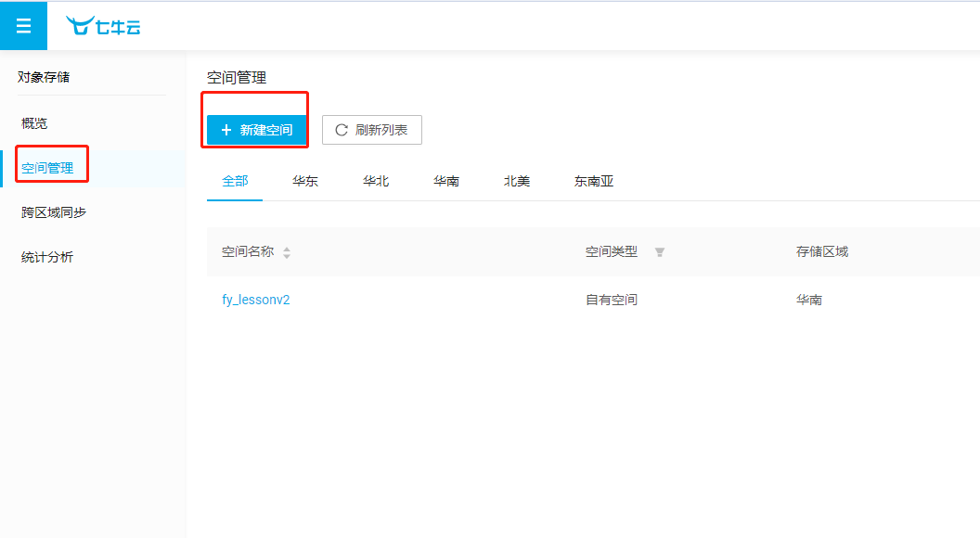Click the 空间管理 page title
980x538 pixels.
click(237, 78)
